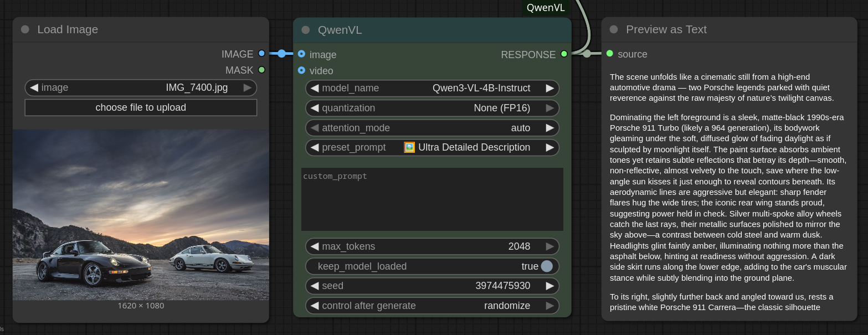Click the Porsche image preview thumbnail

point(141,215)
